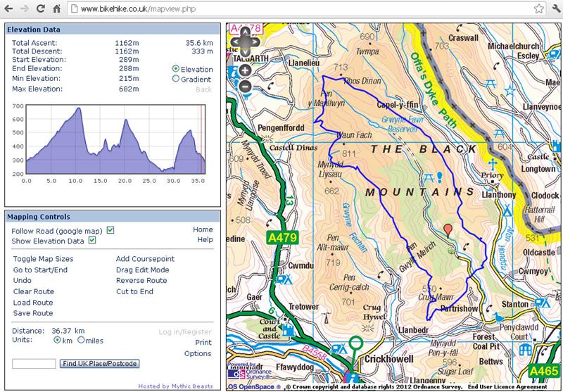Screen dimensions: 563x392
Task: Click the place or postcode search field
Action: tap(34, 363)
